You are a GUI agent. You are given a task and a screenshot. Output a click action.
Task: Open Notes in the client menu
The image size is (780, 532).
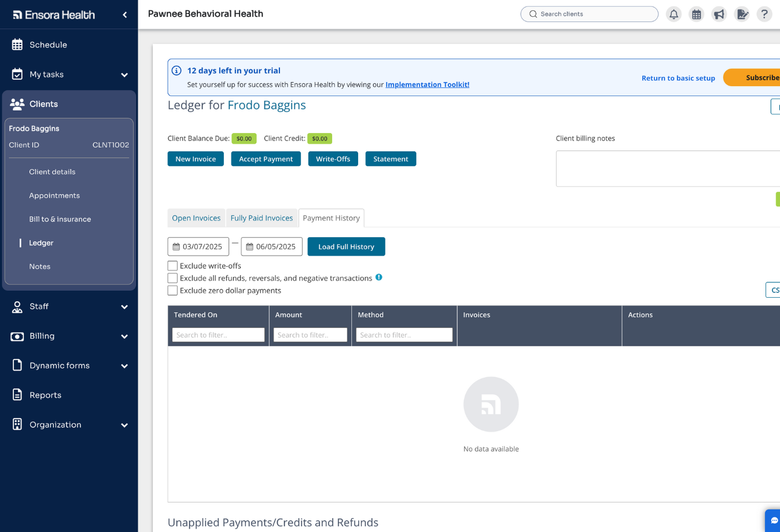(x=40, y=267)
